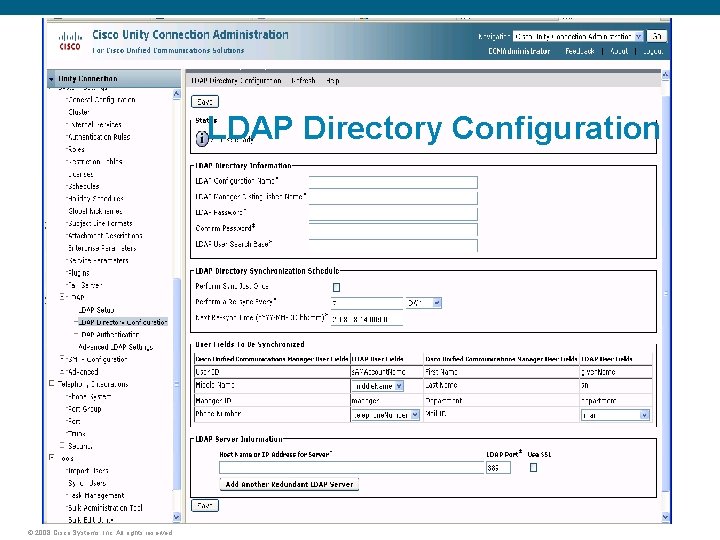The height and width of the screenshot is (540, 720).
Task: Expand the Advanced tree node
Action: click(62, 371)
